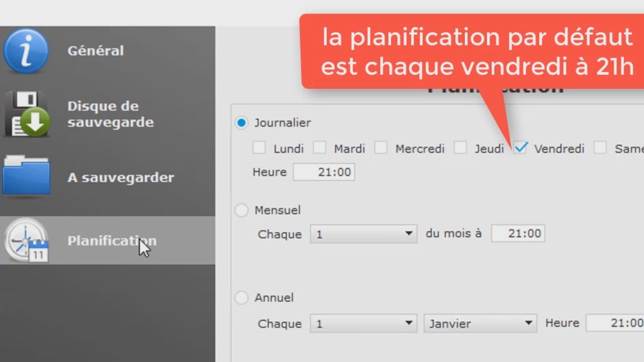Click the Disque de sauvegarde floppy icon

(x=27, y=114)
